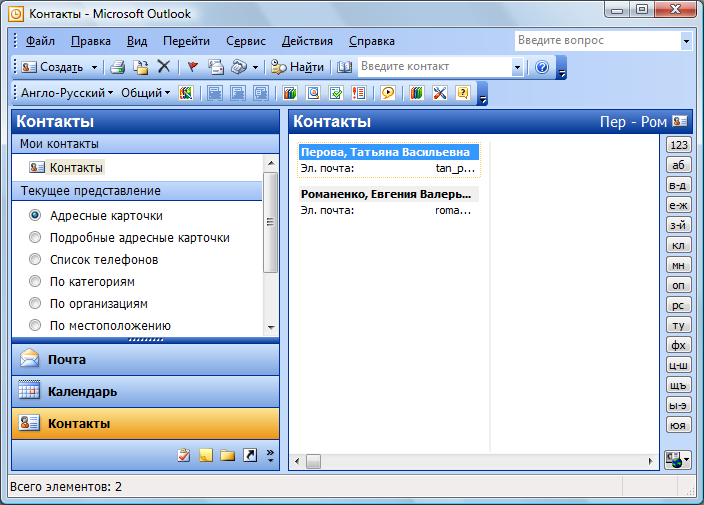This screenshot has height=505, width=704.
Task: Select По организациям radio button
Action: [x=35, y=303]
